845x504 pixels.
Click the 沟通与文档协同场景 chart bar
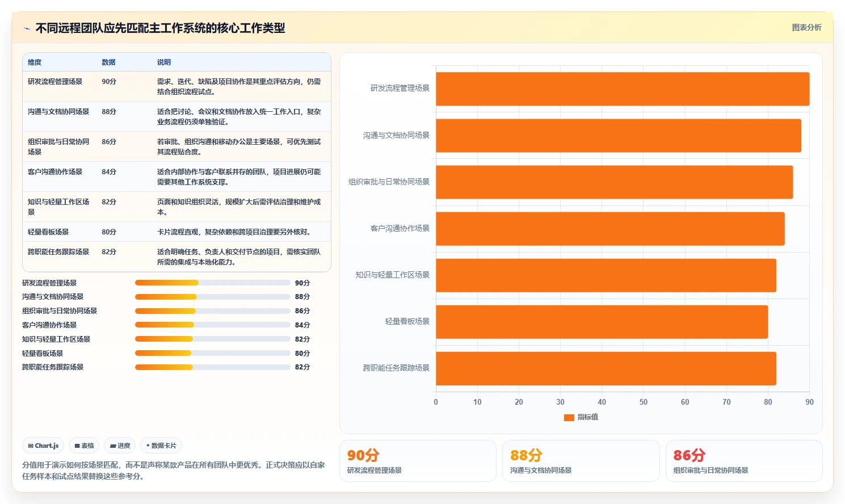pyautogui.click(x=619, y=136)
